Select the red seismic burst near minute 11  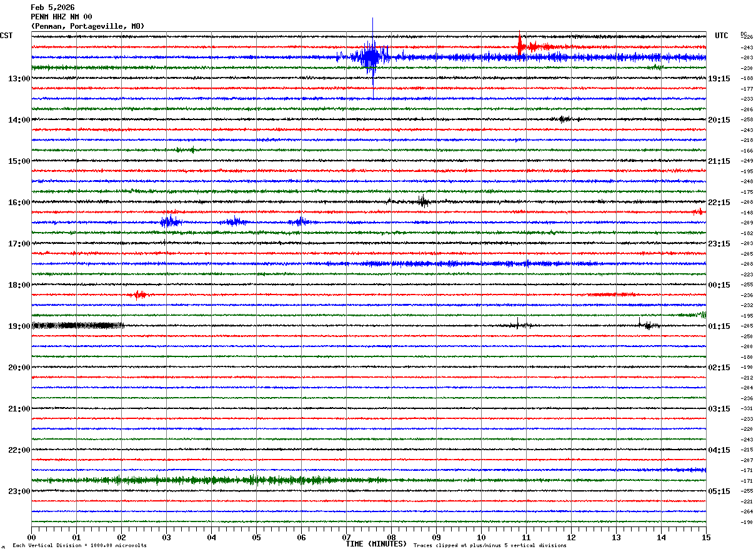tap(520, 46)
